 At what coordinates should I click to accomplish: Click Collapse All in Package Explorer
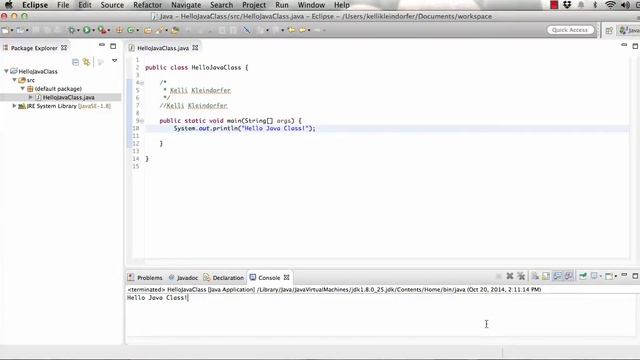coord(76,62)
